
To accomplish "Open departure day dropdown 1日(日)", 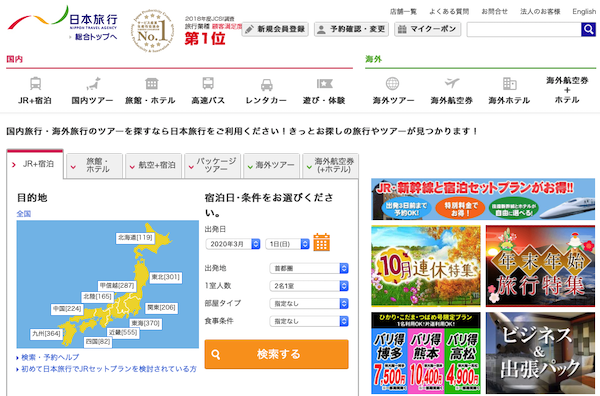I will click(287, 244).
